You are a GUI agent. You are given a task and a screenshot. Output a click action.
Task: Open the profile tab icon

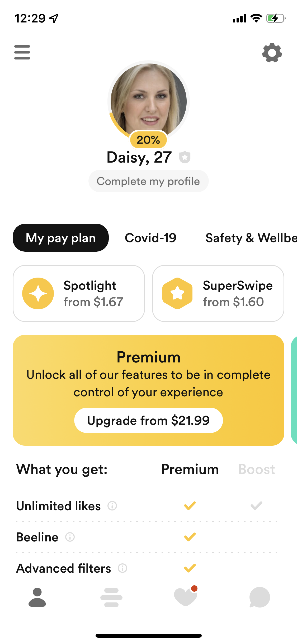pos(37,597)
